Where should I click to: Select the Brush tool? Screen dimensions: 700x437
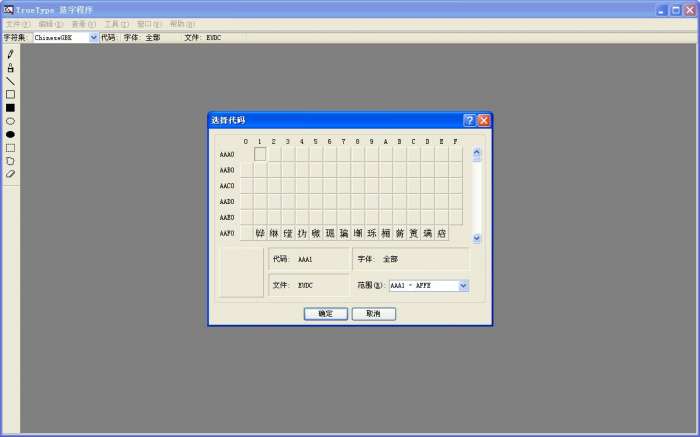pos(10,68)
